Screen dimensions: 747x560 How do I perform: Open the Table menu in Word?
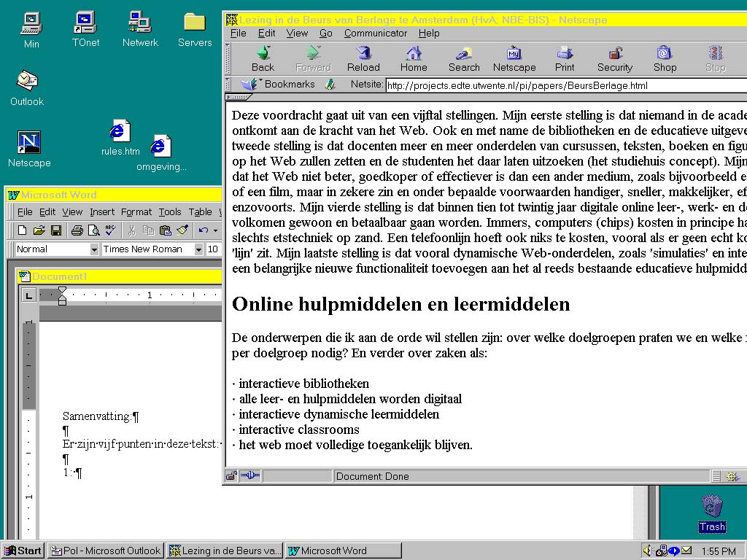tap(200, 212)
